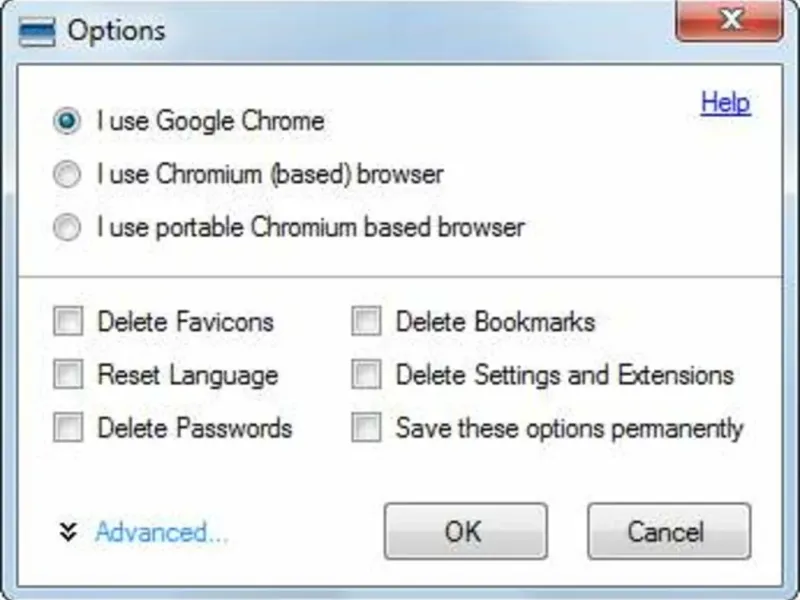This screenshot has width=800, height=600.
Task: Check the 'Save these options permanently' box
Action: click(x=367, y=428)
